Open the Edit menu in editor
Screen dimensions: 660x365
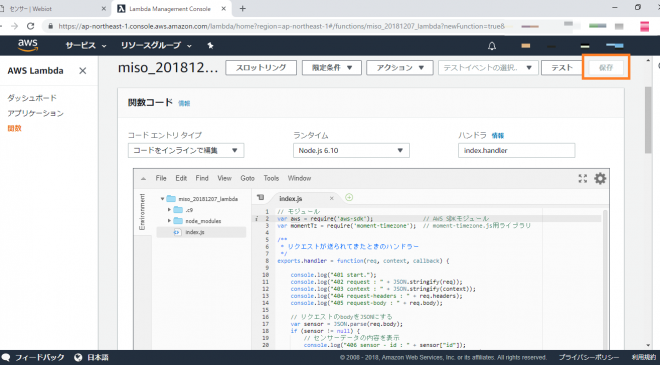click(181, 179)
